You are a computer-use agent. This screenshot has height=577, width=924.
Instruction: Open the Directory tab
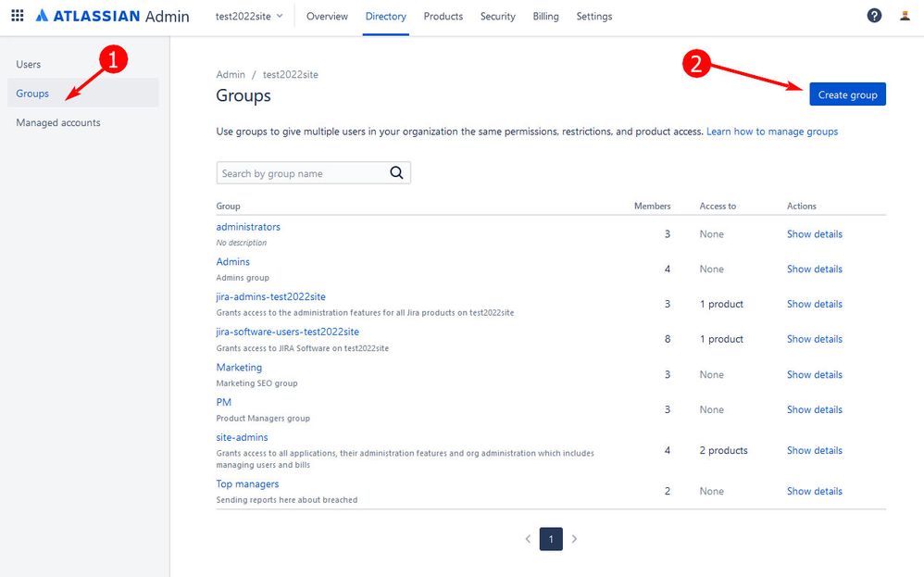[385, 17]
